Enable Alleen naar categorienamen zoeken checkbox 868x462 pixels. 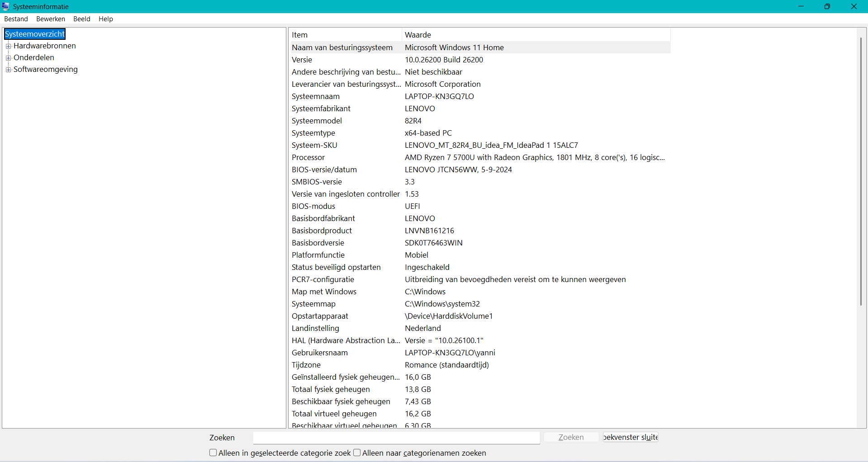pyautogui.click(x=357, y=453)
